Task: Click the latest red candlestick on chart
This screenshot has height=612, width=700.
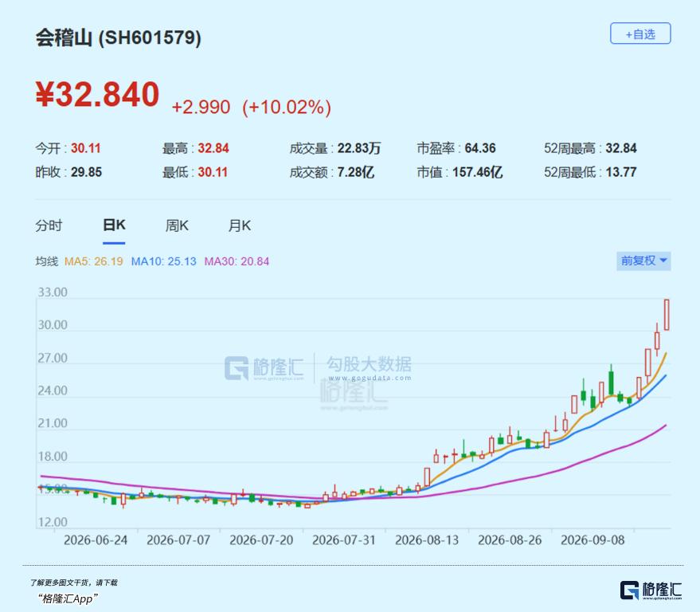Action: (x=667, y=315)
